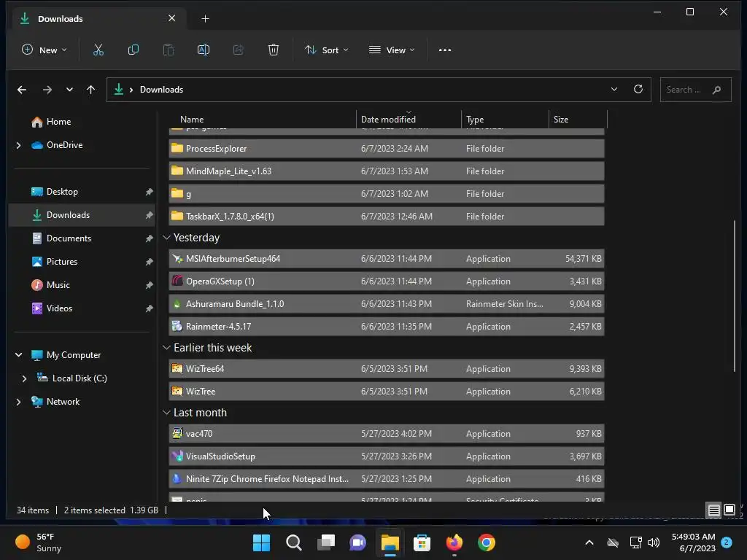Viewport: 747px width, 560px height.
Task: Open Desktop in the sidebar
Action: click(63, 192)
